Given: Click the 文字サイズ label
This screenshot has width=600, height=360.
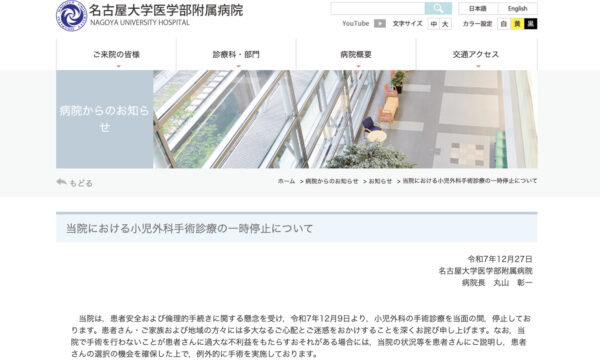Looking at the screenshot, I should (408, 24).
